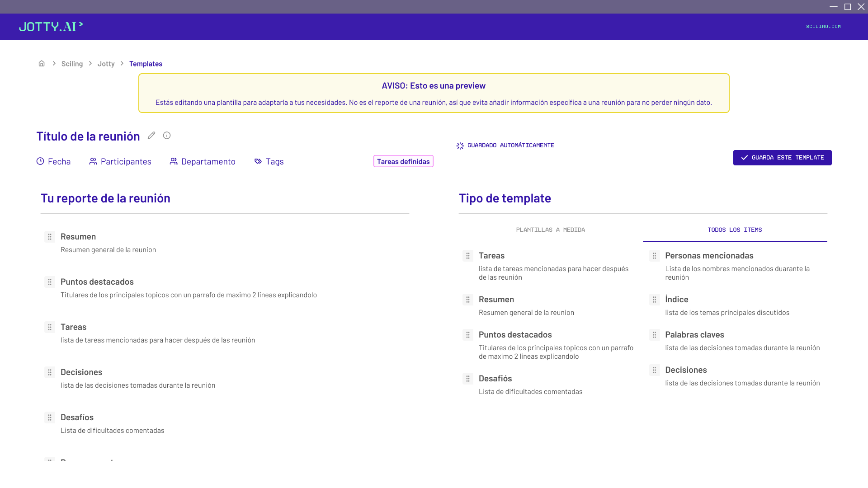Screen dimensions: 868x488
Task: Click the Fecha clock icon
Action: point(40,161)
